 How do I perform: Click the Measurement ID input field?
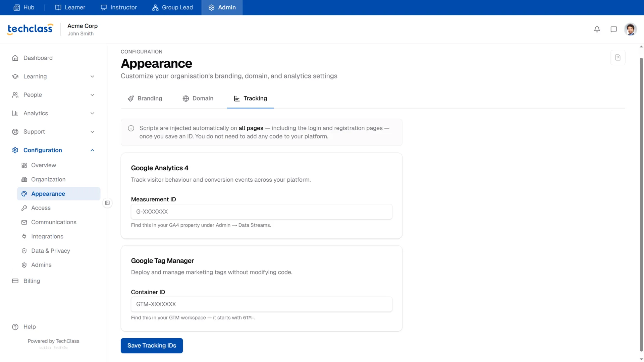(261, 212)
